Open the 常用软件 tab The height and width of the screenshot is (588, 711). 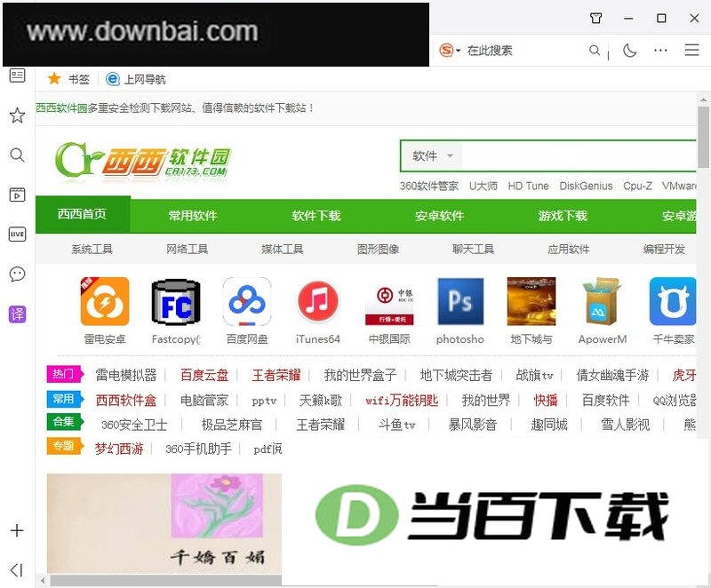pos(193,216)
